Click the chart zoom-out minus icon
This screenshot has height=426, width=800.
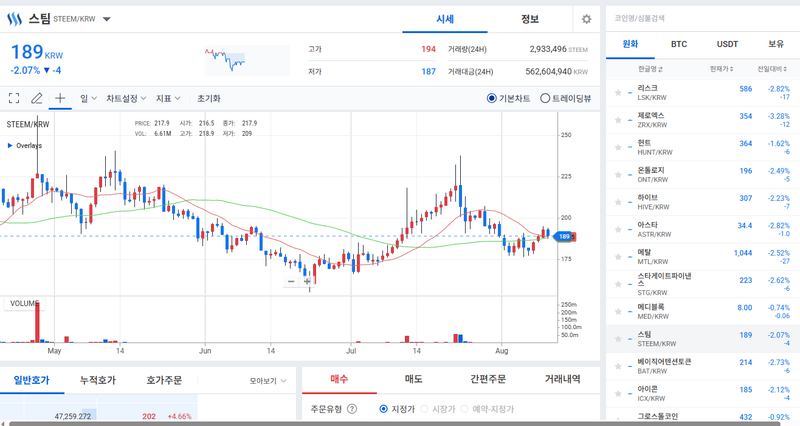coord(291,282)
